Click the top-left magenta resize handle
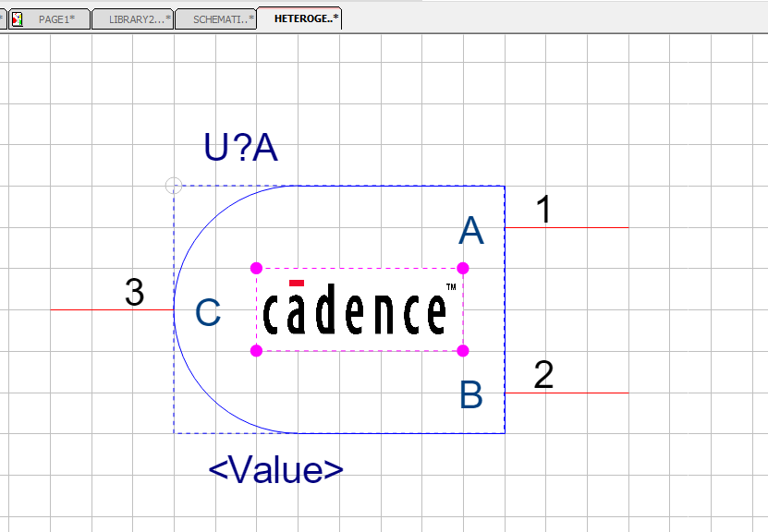Image resolution: width=768 pixels, height=532 pixels. (256, 268)
